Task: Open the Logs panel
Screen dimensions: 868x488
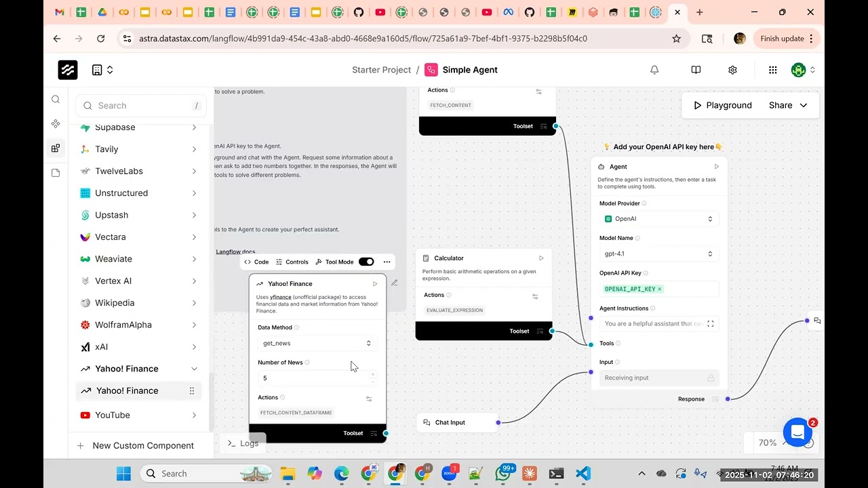Action: (x=243, y=443)
